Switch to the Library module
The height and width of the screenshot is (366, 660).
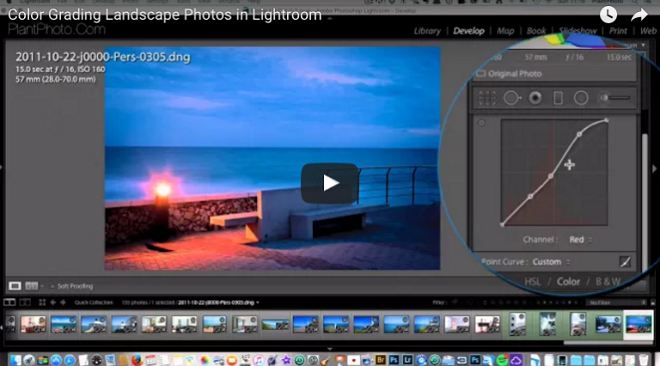[x=427, y=31]
